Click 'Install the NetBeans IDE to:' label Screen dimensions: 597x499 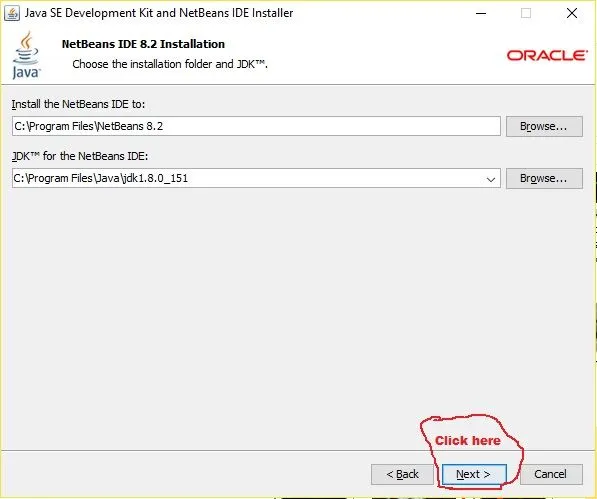(x=78, y=104)
